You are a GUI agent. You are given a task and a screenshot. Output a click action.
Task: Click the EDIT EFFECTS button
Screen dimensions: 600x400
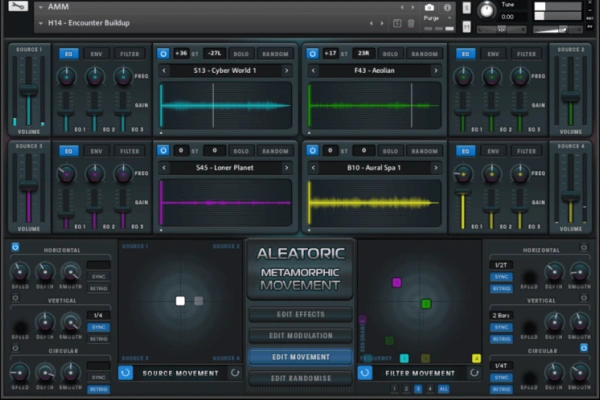[x=301, y=314]
